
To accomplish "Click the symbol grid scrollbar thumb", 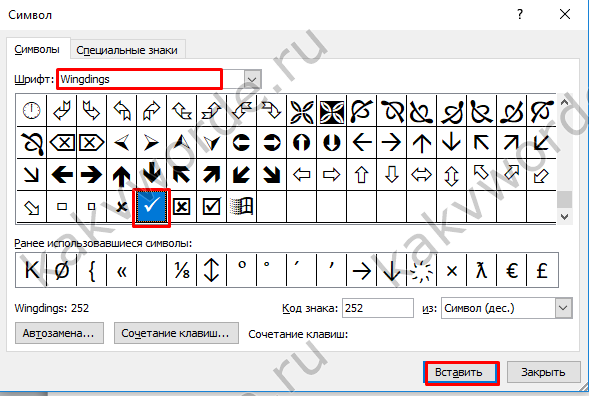I will pos(564,199).
